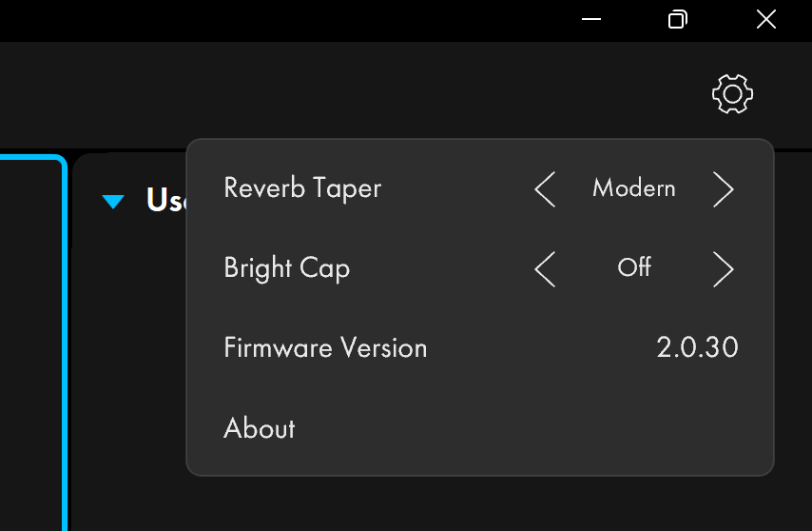Click the Firmware Version menu row
The image size is (812, 531).
pos(480,347)
